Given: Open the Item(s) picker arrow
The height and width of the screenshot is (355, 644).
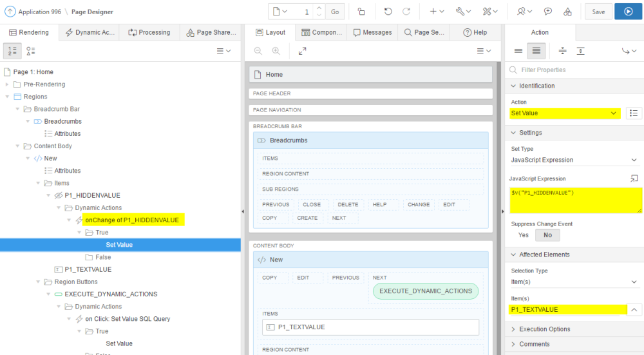Looking at the screenshot, I should pyautogui.click(x=634, y=310).
